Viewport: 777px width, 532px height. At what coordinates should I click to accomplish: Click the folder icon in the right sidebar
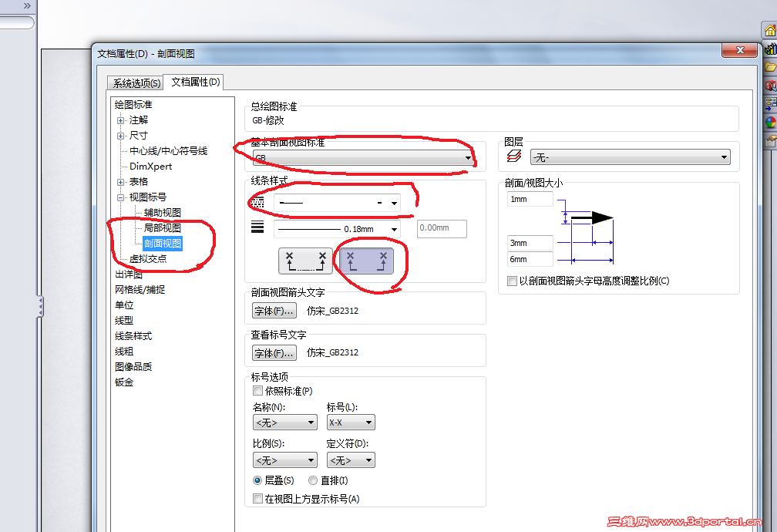pos(770,68)
